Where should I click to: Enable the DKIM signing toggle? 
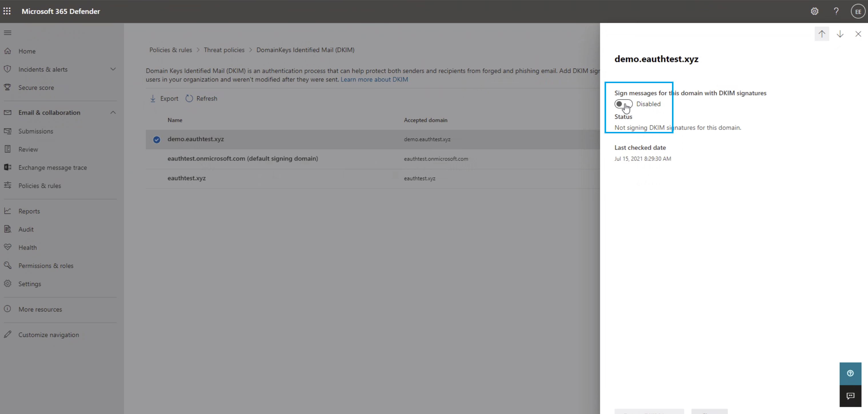[623, 104]
